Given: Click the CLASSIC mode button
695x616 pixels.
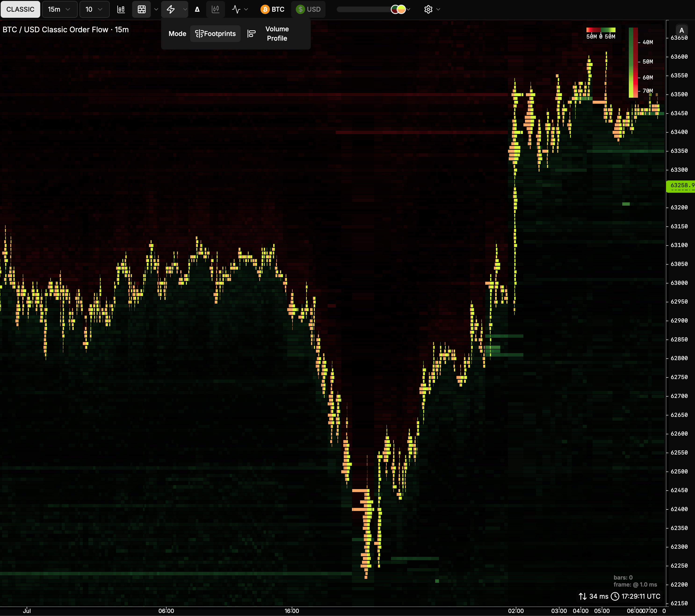Looking at the screenshot, I should [x=20, y=9].
